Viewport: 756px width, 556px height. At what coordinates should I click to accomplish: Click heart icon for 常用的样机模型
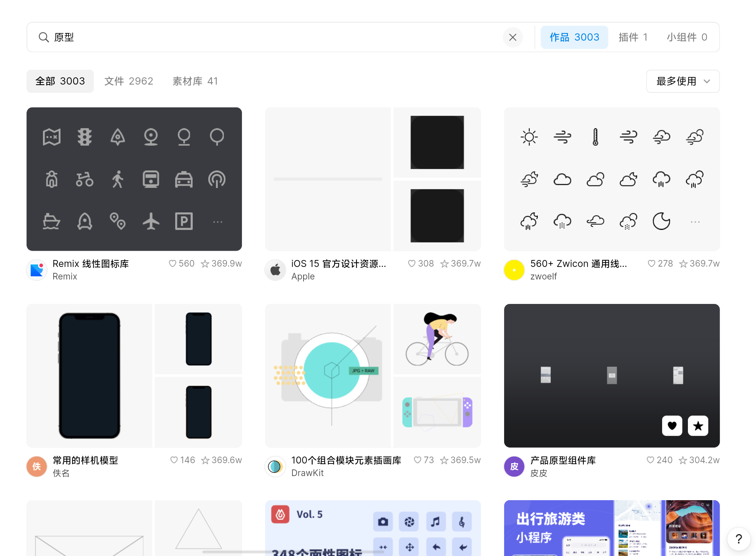coord(174,460)
